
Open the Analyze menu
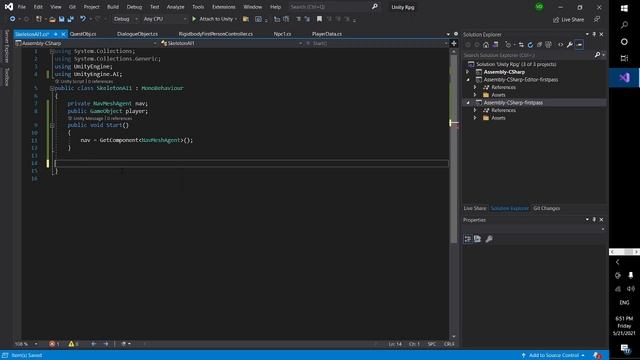176,7
